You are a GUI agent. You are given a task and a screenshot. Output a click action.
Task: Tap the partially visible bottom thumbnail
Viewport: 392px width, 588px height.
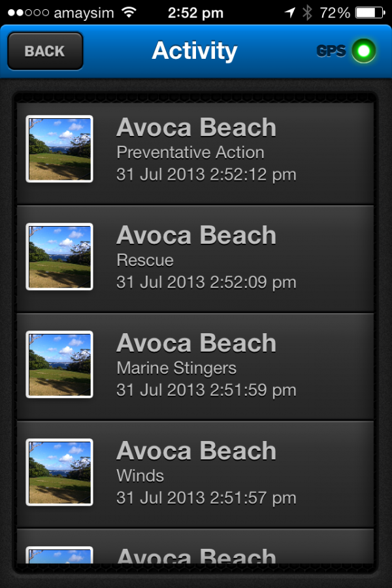(x=59, y=555)
